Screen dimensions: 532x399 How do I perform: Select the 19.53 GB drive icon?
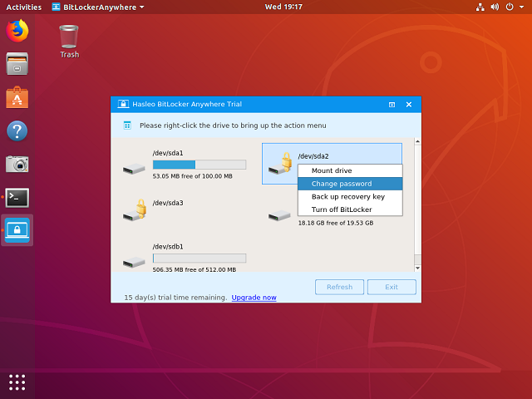click(x=279, y=215)
